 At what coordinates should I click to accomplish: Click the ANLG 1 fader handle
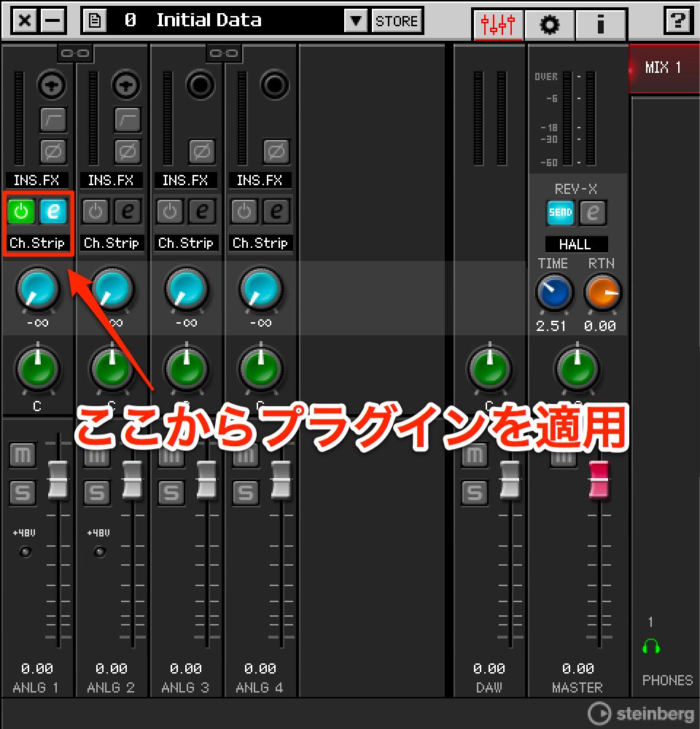pyautogui.click(x=58, y=480)
